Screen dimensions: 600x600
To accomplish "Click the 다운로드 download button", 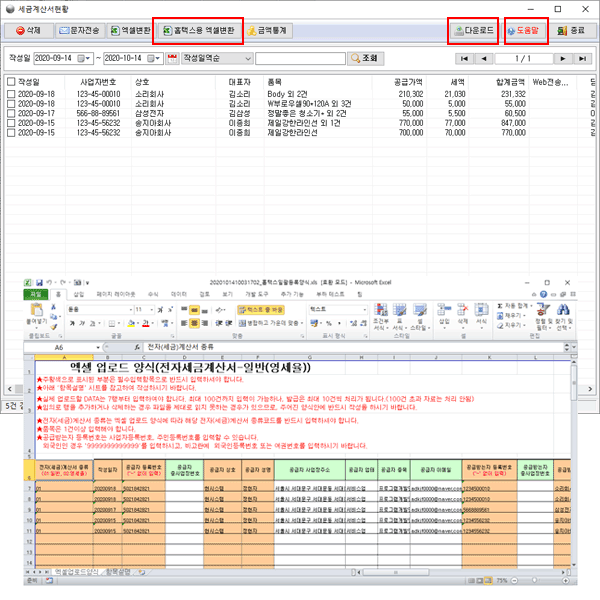I will (x=473, y=31).
